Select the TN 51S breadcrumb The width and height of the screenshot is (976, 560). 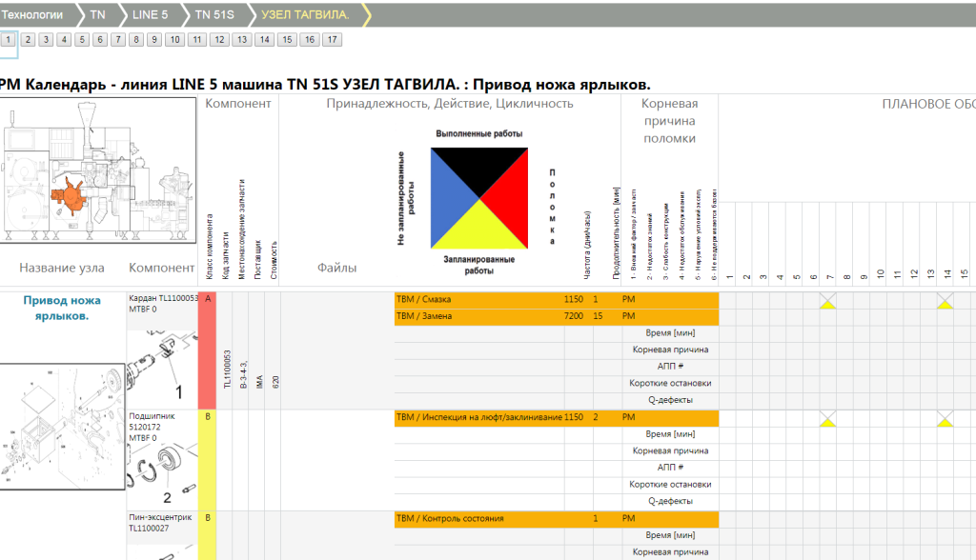tap(214, 14)
